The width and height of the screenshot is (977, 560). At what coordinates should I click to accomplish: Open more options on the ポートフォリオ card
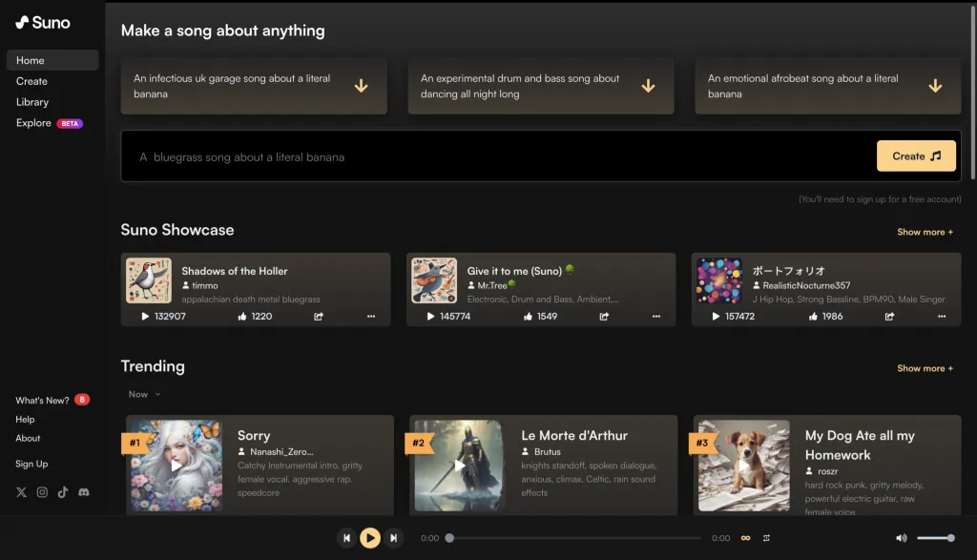(x=942, y=316)
